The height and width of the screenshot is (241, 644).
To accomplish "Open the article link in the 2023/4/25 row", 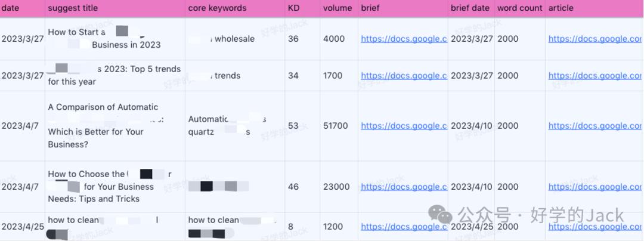I will (x=595, y=227).
